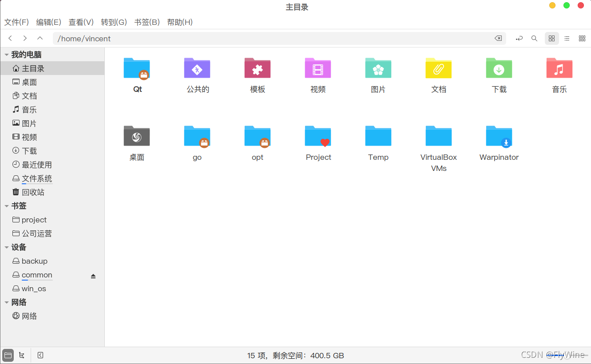Switch to list view

[567, 39]
